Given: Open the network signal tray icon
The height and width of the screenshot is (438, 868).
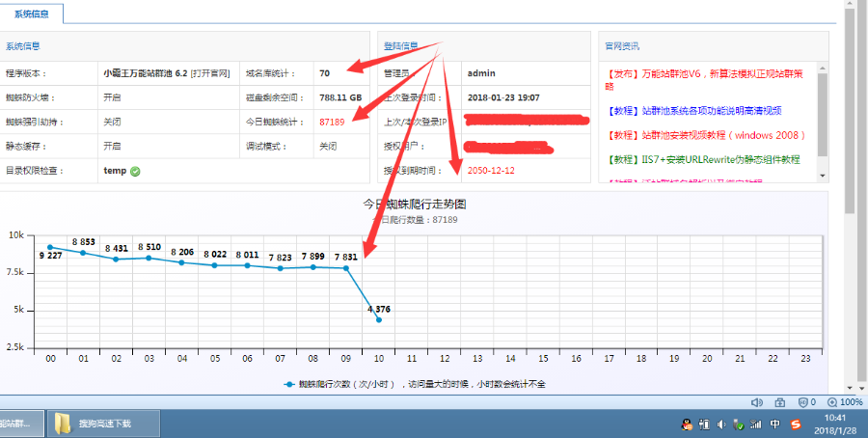Looking at the screenshot, I should tap(755, 424).
